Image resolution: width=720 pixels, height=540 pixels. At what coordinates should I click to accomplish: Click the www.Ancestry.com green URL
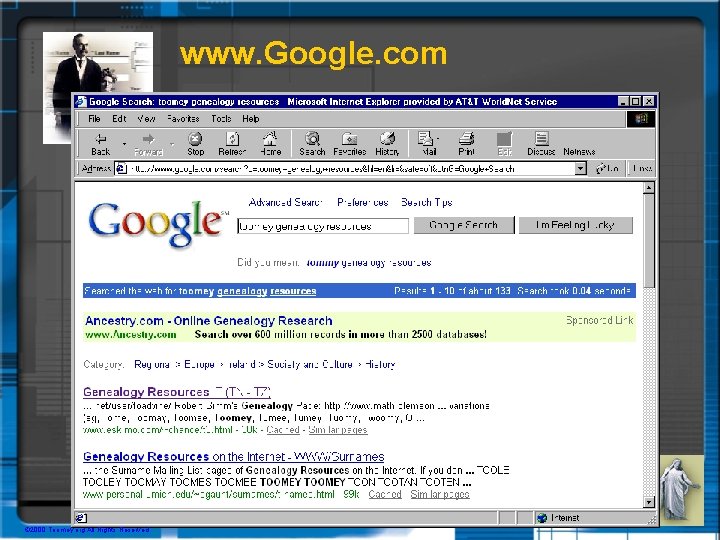pyautogui.click(x=131, y=335)
